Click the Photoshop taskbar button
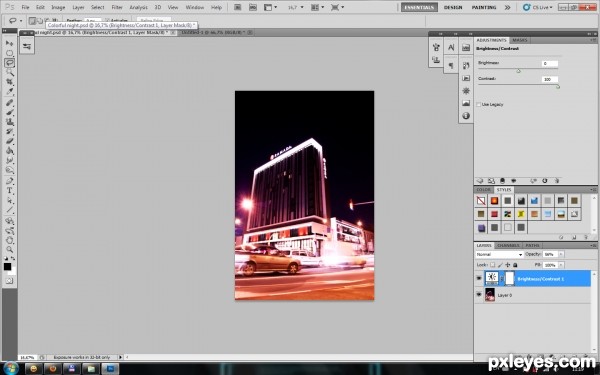Image resolution: width=600 pixels, height=375 pixels. point(110,368)
